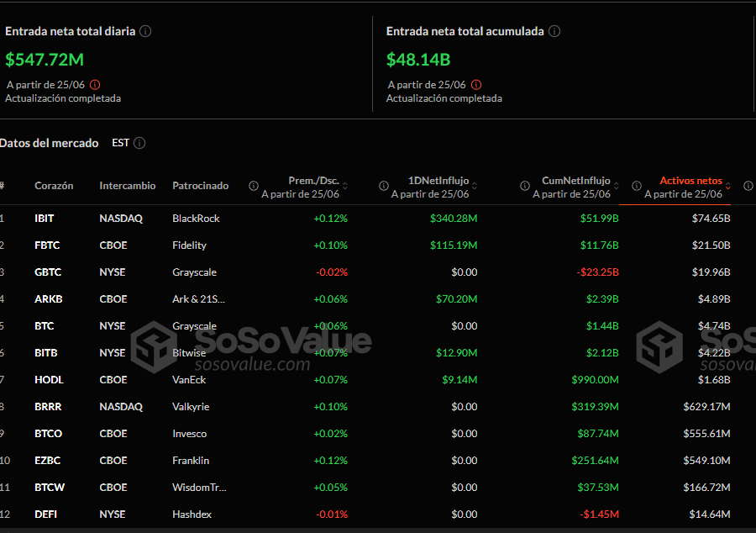
Task: Click Grayscale sponsor in the GBTC row
Action: [195, 272]
